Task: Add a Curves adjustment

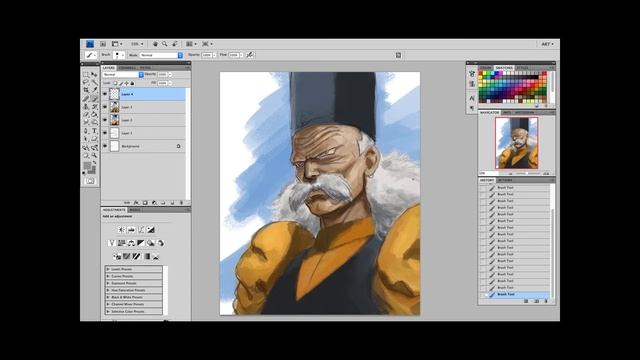Action: (x=141, y=230)
